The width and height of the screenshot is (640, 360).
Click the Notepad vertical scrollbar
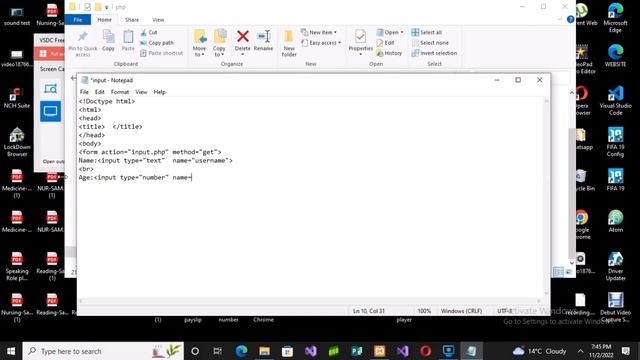[547, 197]
